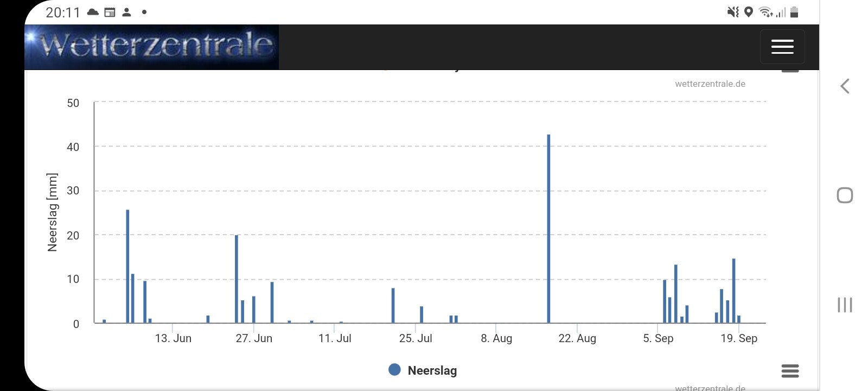Click the "10" y-axis value
Image resolution: width=868 pixels, height=391 pixels.
click(x=73, y=279)
